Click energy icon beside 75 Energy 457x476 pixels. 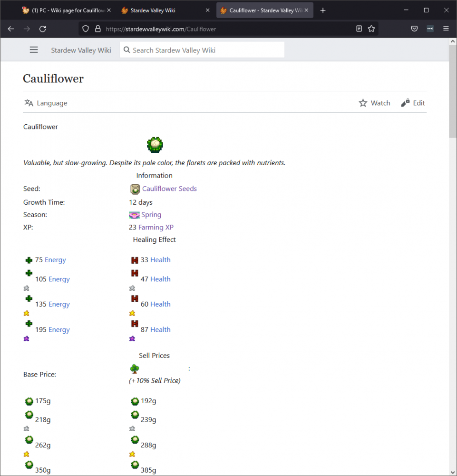coord(29,260)
